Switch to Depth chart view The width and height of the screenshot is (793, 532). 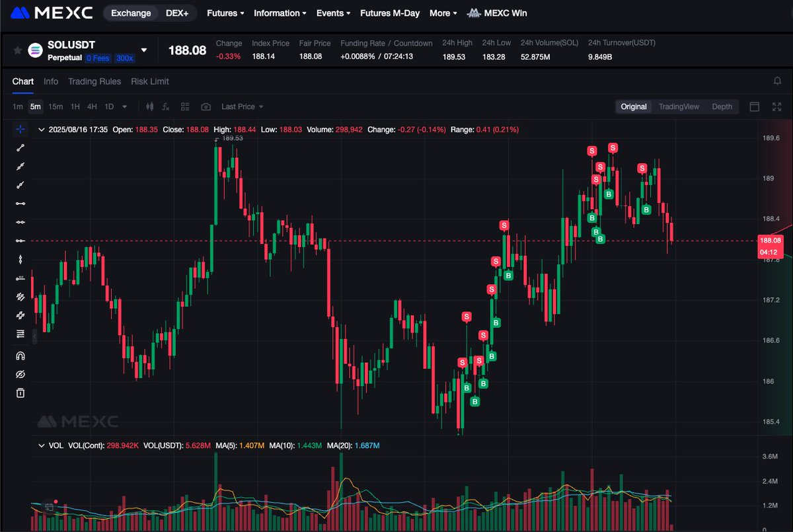pyautogui.click(x=722, y=106)
